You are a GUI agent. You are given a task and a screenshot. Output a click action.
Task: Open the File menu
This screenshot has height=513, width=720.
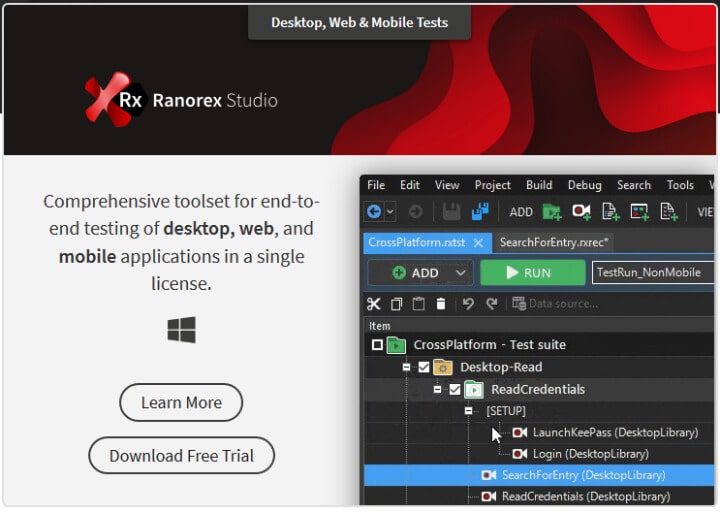pos(376,185)
